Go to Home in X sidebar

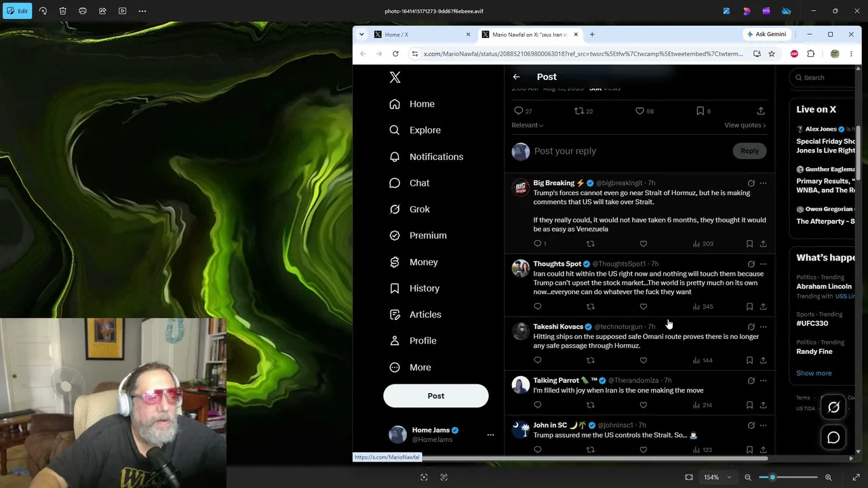pos(412,104)
